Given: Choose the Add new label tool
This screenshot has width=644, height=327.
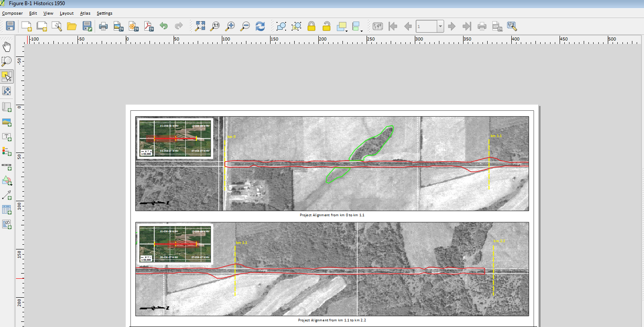Looking at the screenshot, I should point(7,137).
